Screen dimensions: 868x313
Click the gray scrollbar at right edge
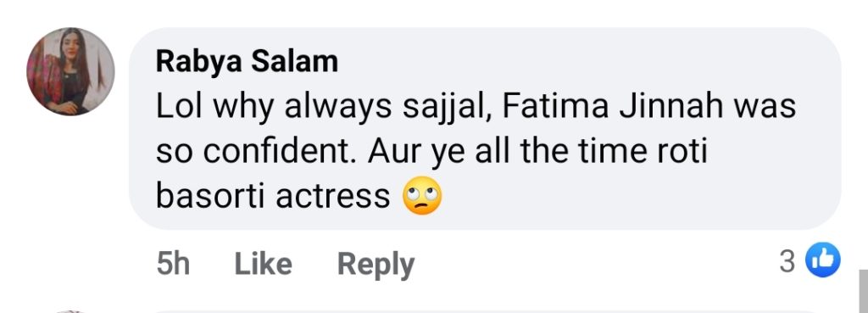point(863,292)
